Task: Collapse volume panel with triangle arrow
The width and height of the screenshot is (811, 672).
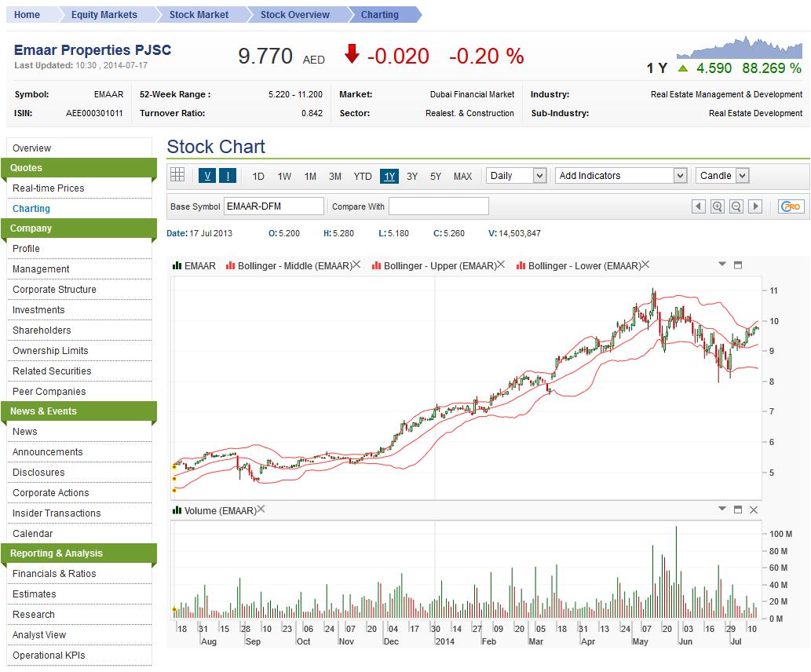Action: [722, 509]
